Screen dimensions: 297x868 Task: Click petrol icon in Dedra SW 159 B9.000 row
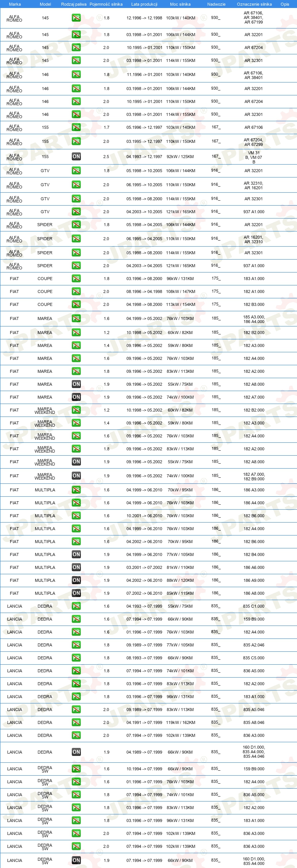pyautogui.click(x=76, y=769)
